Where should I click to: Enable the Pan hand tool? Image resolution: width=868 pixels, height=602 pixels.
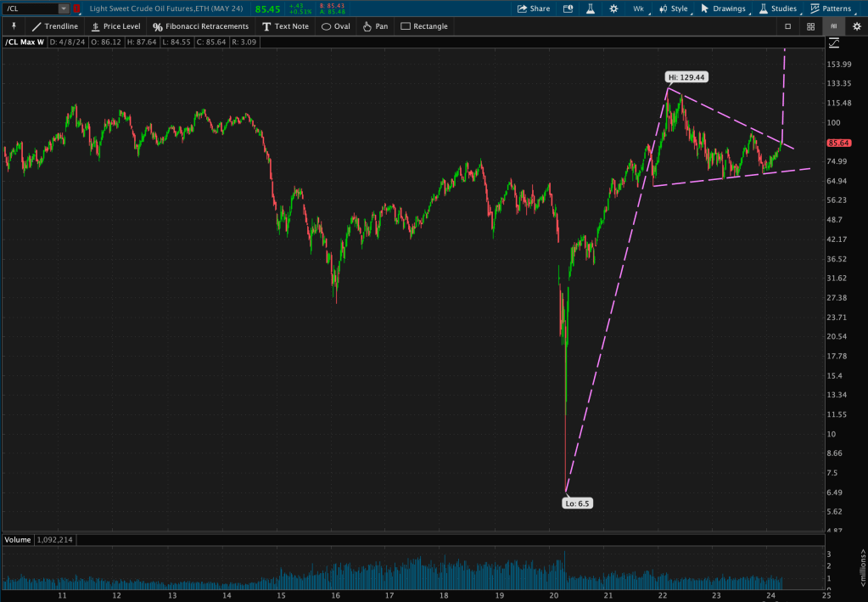point(374,26)
